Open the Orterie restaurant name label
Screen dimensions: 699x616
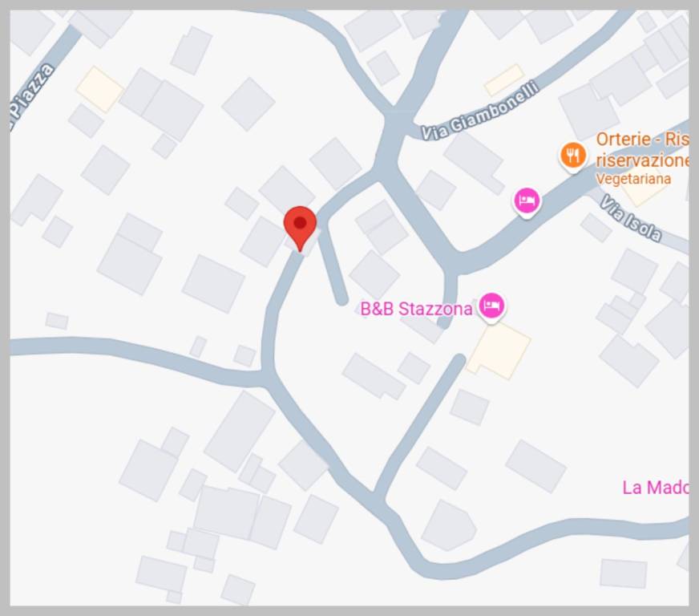(642, 149)
